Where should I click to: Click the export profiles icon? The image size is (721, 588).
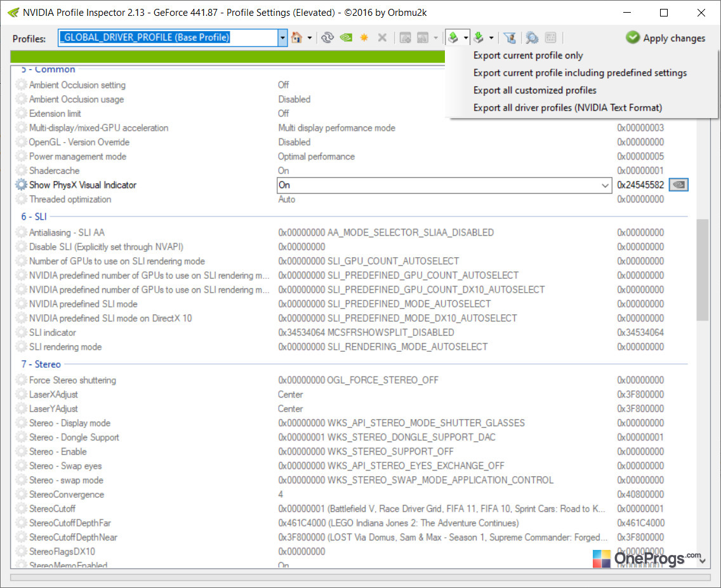(x=453, y=37)
